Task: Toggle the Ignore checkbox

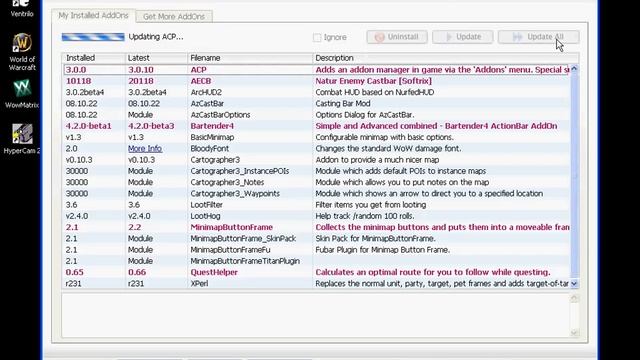Action: [x=317, y=38]
